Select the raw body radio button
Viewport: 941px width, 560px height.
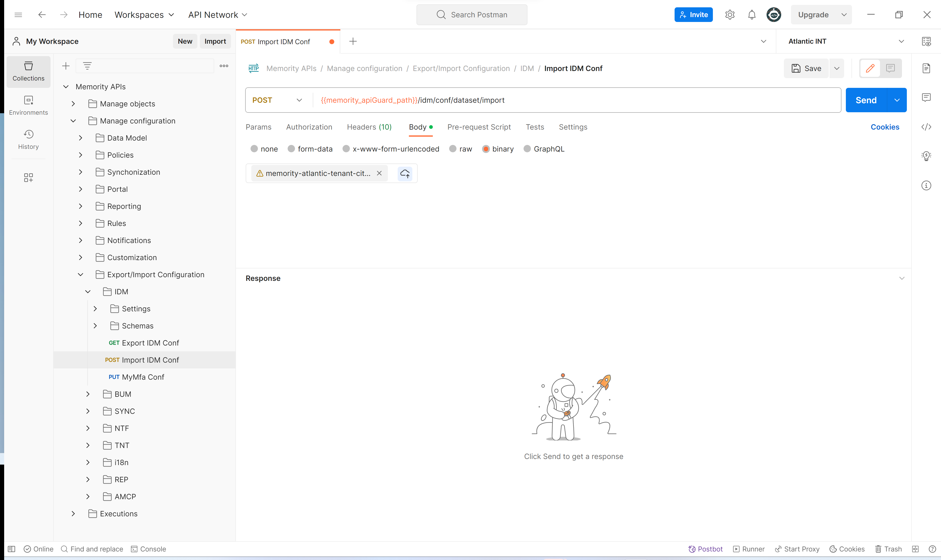point(453,149)
